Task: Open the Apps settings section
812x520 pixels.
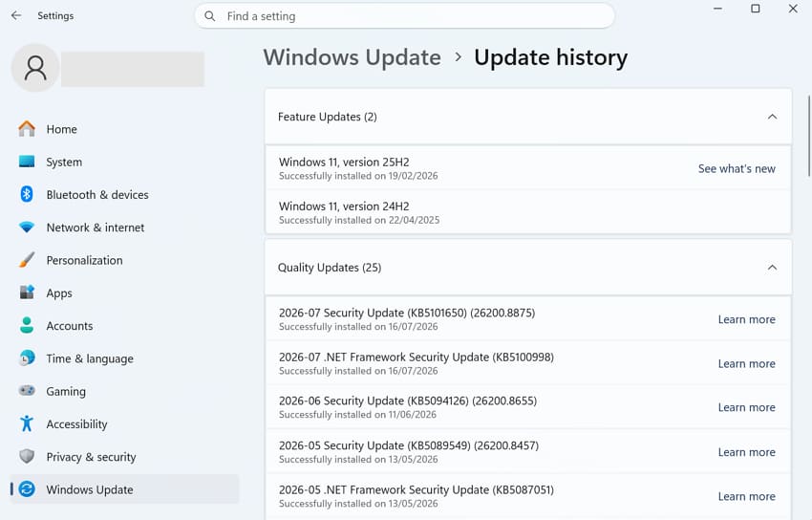Action: coord(124,292)
